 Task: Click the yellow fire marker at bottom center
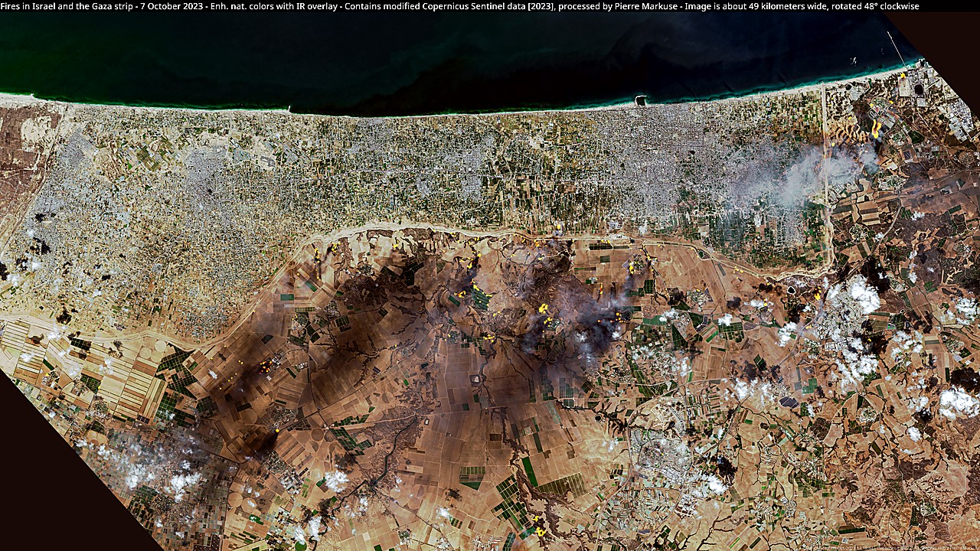[539, 528]
